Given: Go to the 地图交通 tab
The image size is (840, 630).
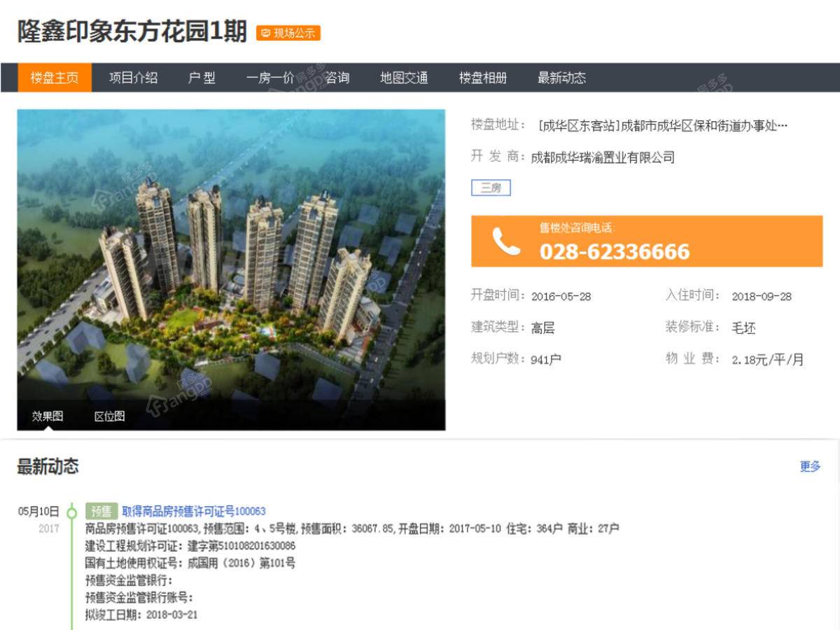Looking at the screenshot, I should point(404,78).
